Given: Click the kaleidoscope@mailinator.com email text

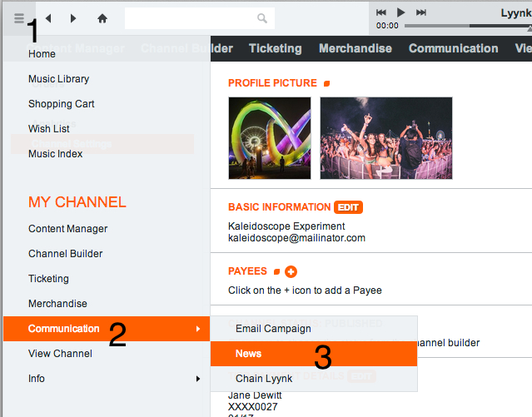Looking at the screenshot, I should point(296,238).
